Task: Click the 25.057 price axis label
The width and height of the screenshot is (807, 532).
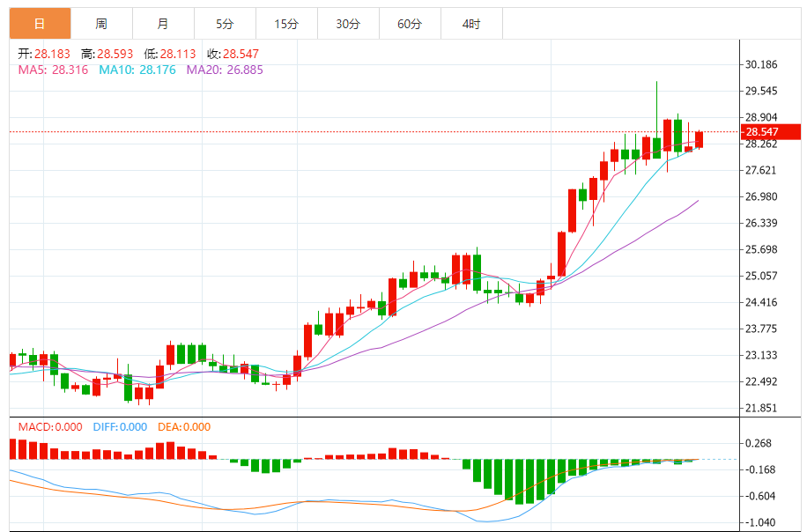Action: (x=761, y=276)
